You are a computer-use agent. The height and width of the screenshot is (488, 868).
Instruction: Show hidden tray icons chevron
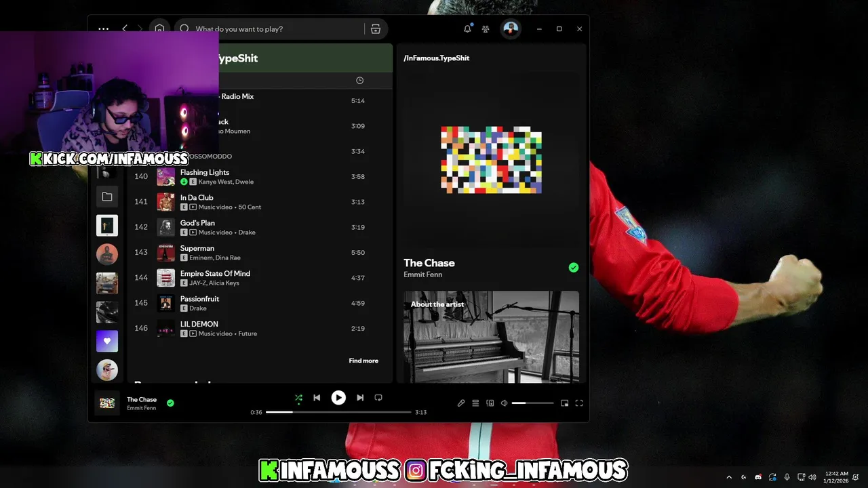(729, 477)
